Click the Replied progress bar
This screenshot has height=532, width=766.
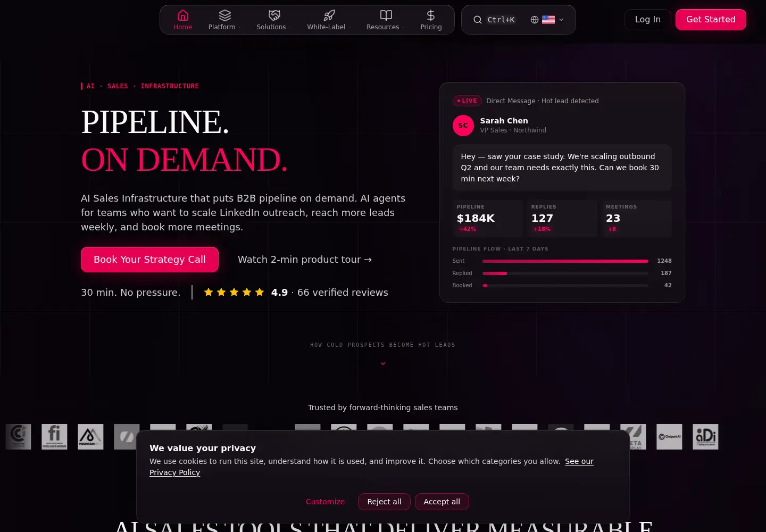(565, 273)
